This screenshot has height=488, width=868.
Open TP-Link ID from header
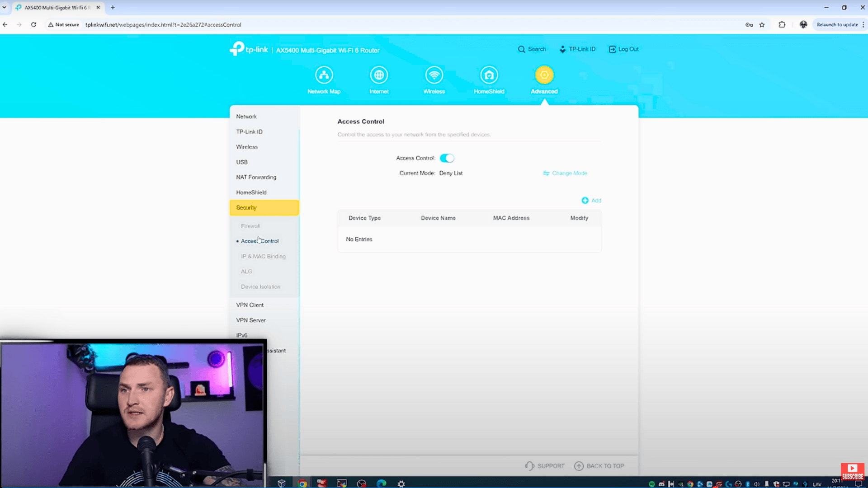click(577, 49)
